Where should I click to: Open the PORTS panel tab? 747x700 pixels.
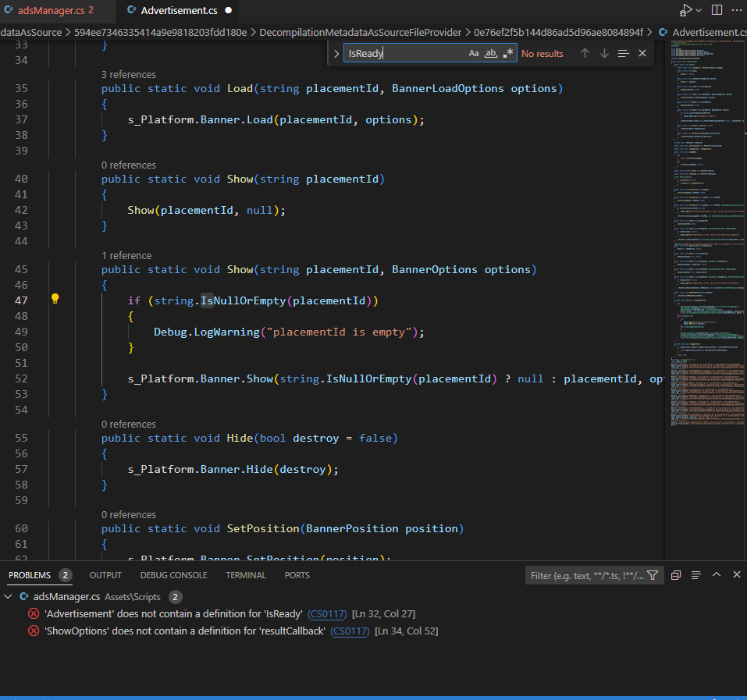(x=297, y=575)
